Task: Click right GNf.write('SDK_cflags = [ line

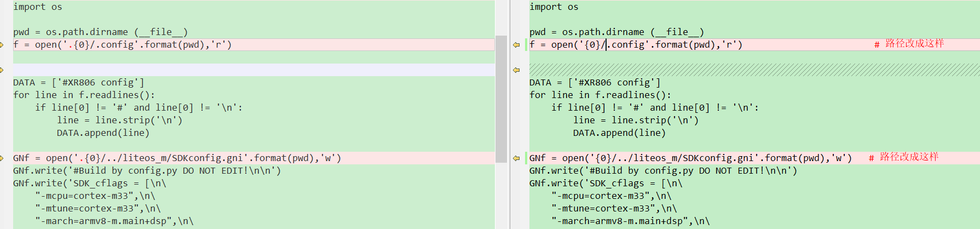Action: 606,184
